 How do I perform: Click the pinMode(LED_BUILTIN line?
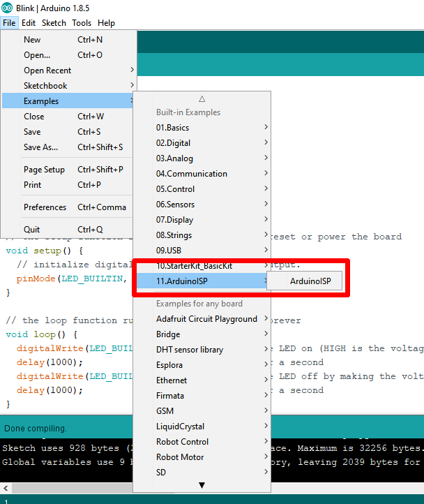(x=72, y=279)
